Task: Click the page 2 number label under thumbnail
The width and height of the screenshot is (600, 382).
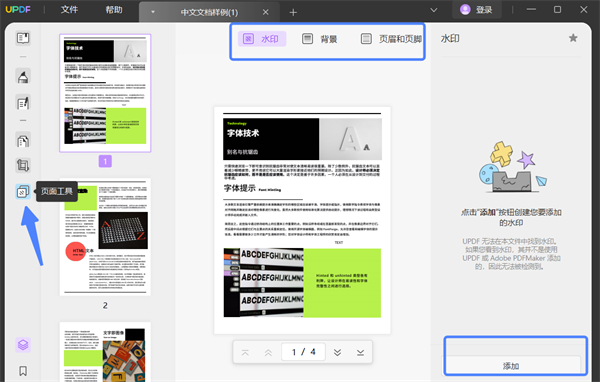Action: click(x=105, y=305)
